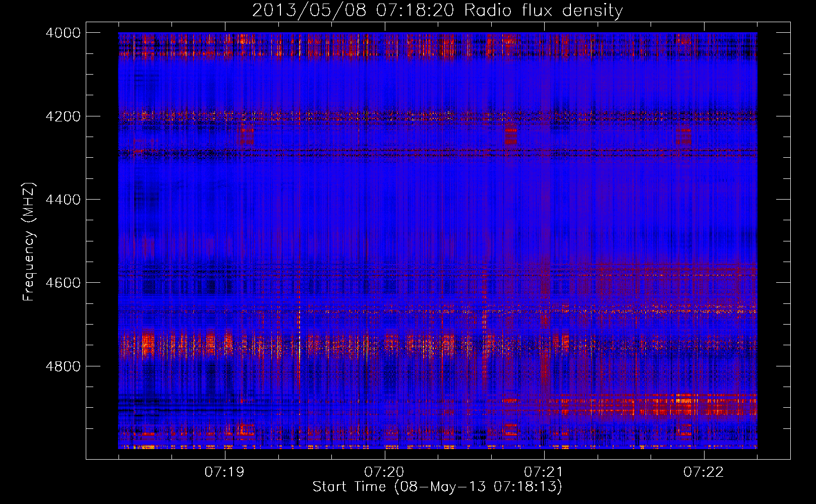This screenshot has height=504, width=816.
Task: Click the 07:19 time tick label
Action: point(224,472)
